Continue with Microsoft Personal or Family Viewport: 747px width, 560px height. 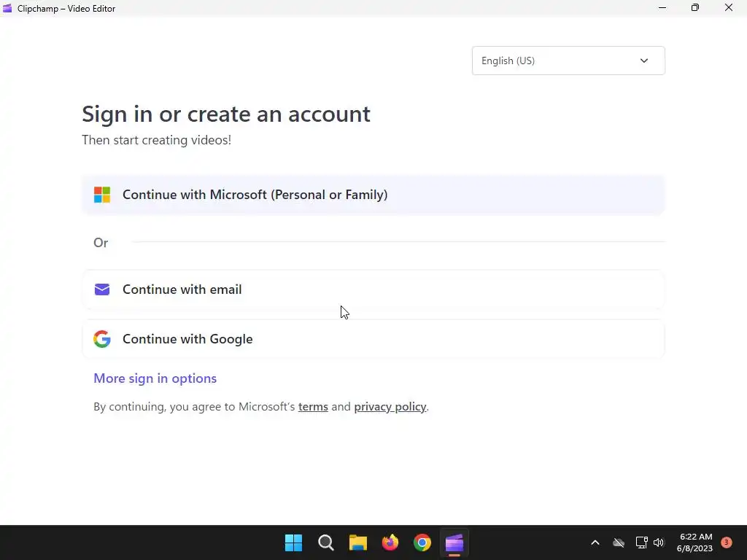pyautogui.click(x=373, y=195)
